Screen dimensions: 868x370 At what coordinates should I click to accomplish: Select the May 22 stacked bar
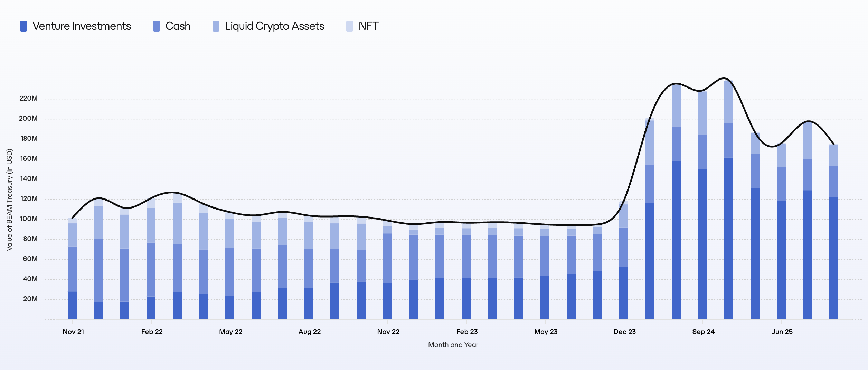point(230,265)
